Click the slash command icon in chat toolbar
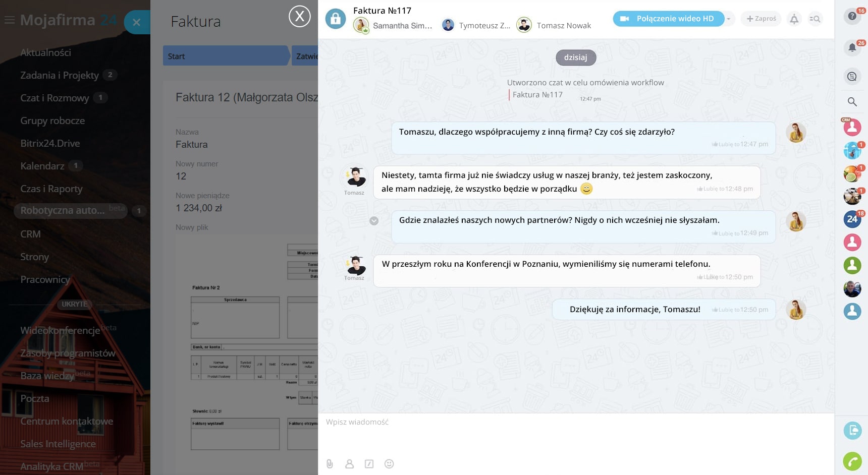 point(369,464)
